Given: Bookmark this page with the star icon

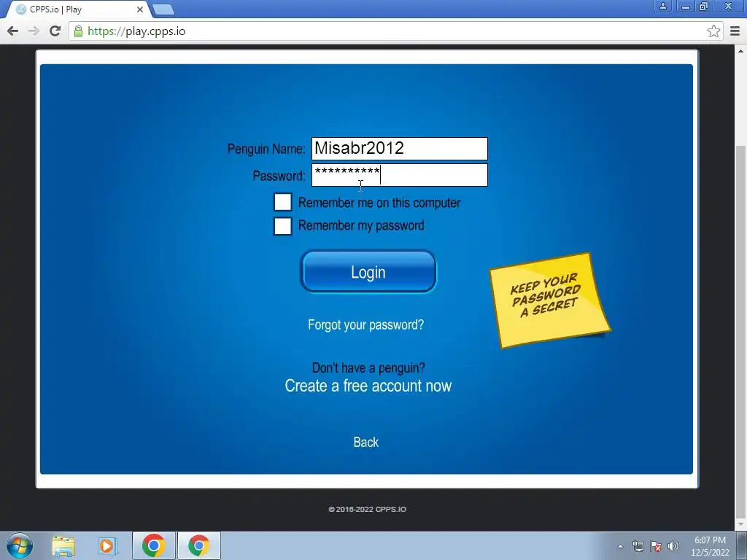Looking at the screenshot, I should point(713,31).
